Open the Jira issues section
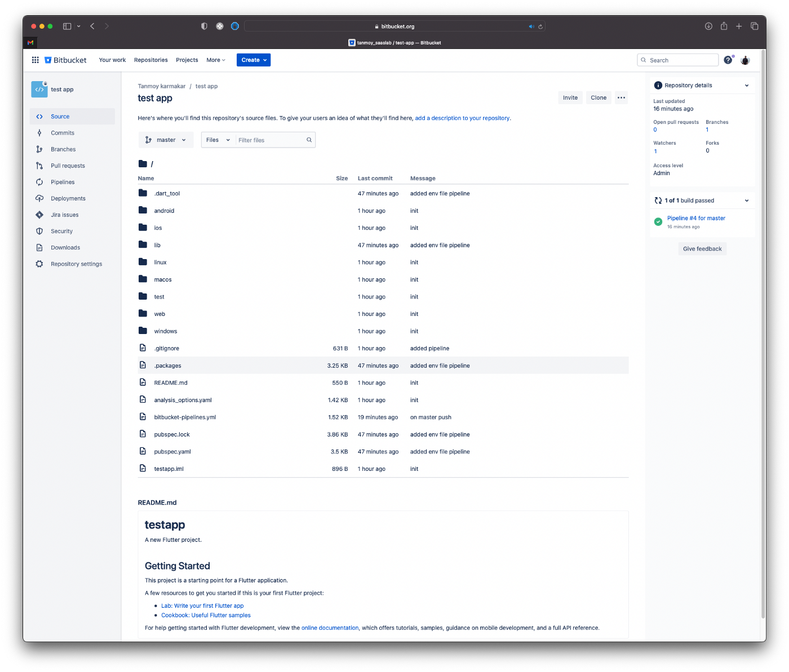 64,215
